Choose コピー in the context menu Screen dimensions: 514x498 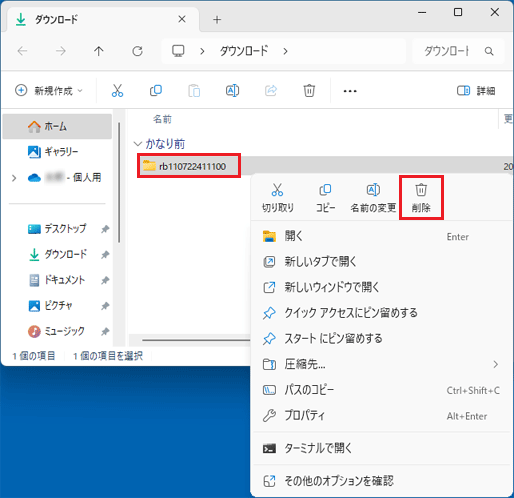click(x=325, y=198)
